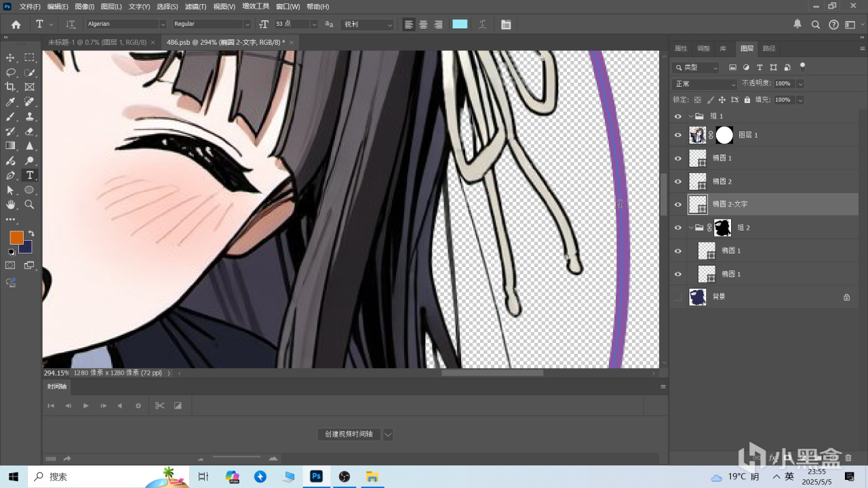This screenshot has height=488, width=868.
Task: Click the Home icon in options bar
Action: point(16,24)
